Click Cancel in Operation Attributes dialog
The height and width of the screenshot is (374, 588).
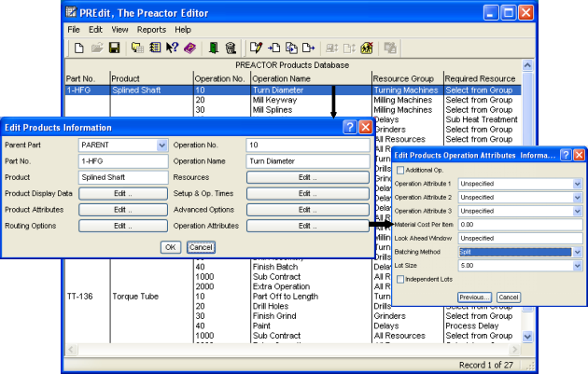click(x=509, y=298)
